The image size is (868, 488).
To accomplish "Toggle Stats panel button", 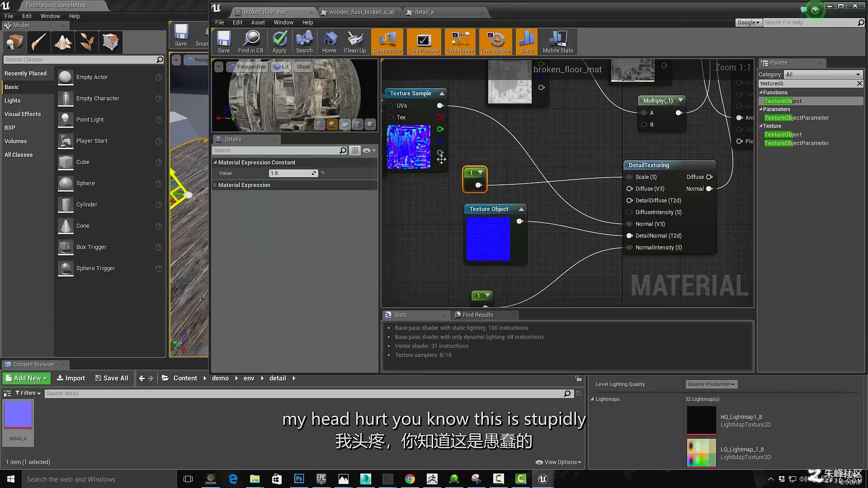I will click(x=526, y=42).
